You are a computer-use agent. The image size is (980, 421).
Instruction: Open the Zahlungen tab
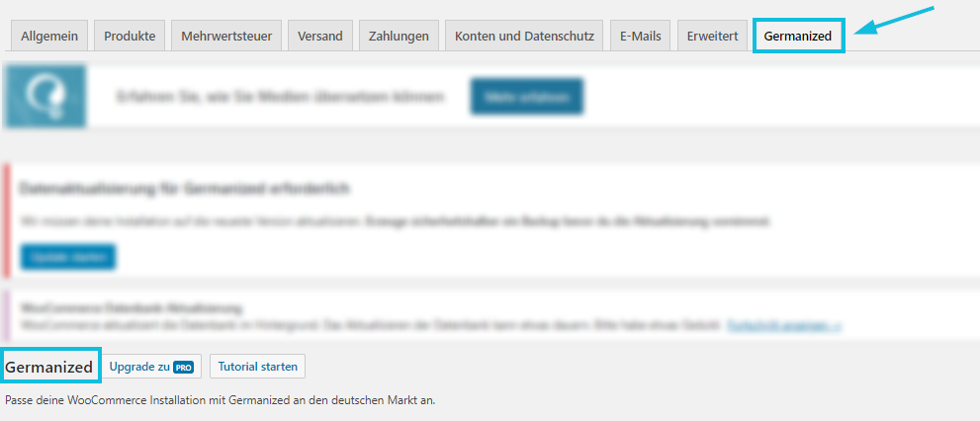coord(399,36)
